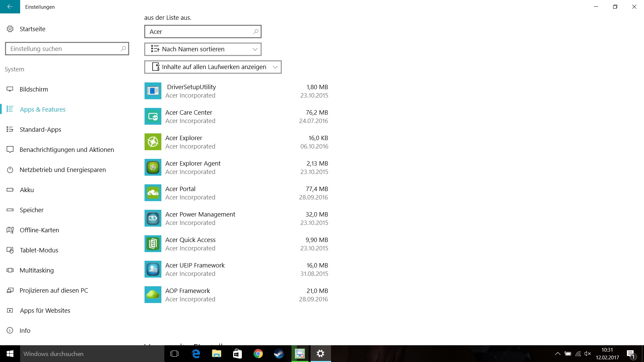Click the Einstellung suchen search field
The height and width of the screenshot is (362, 644).
[64, 49]
